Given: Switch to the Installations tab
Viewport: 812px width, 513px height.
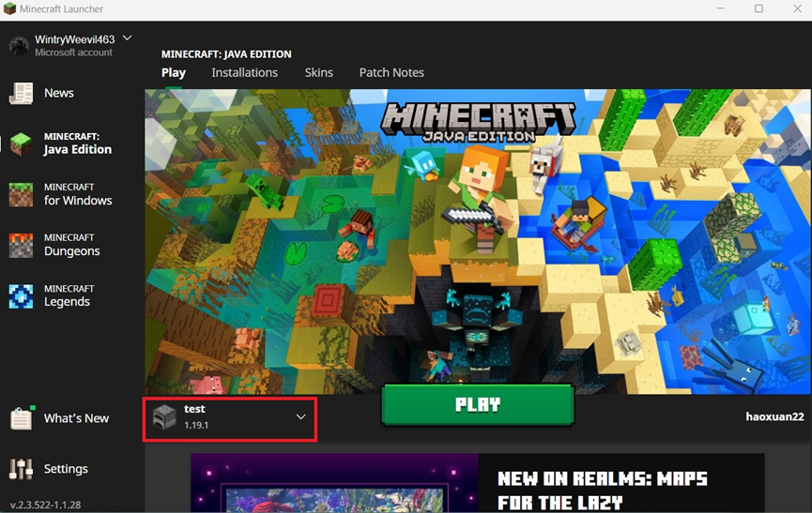Looking at the screenshot, I should point(244,73).
